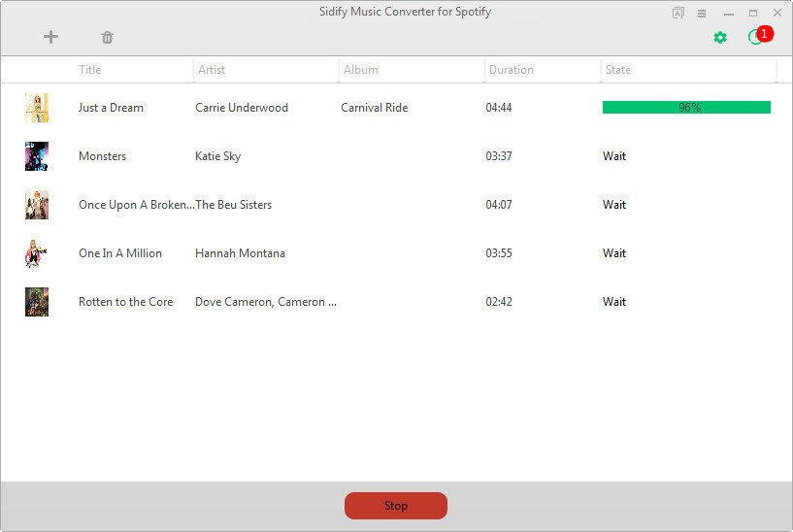Select the Monsters album thumbnail

[x=37, y=156]
